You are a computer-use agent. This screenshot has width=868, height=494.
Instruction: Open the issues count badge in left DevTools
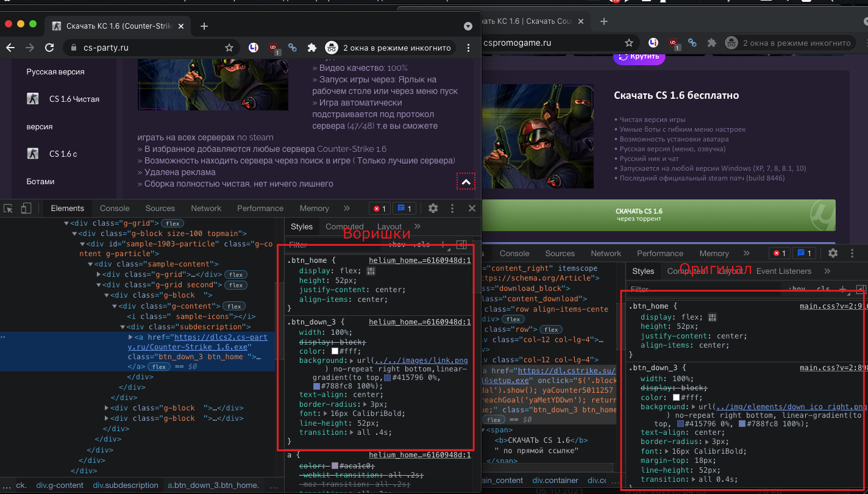point(404,209)
